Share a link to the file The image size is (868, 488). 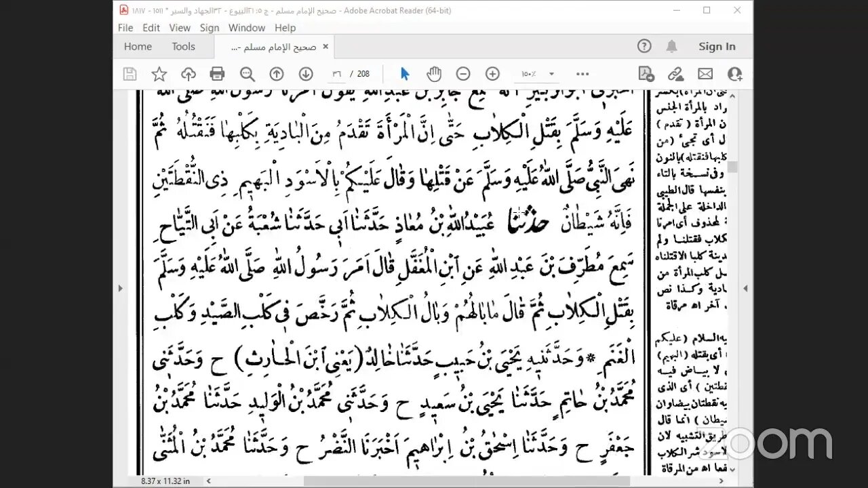675,74
